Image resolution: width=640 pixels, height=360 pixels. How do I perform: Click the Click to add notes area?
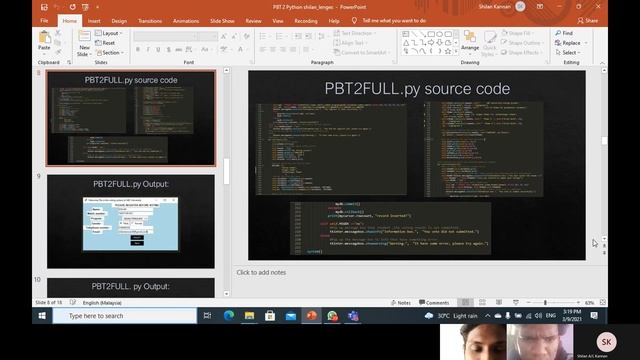(x=261, y=272)
